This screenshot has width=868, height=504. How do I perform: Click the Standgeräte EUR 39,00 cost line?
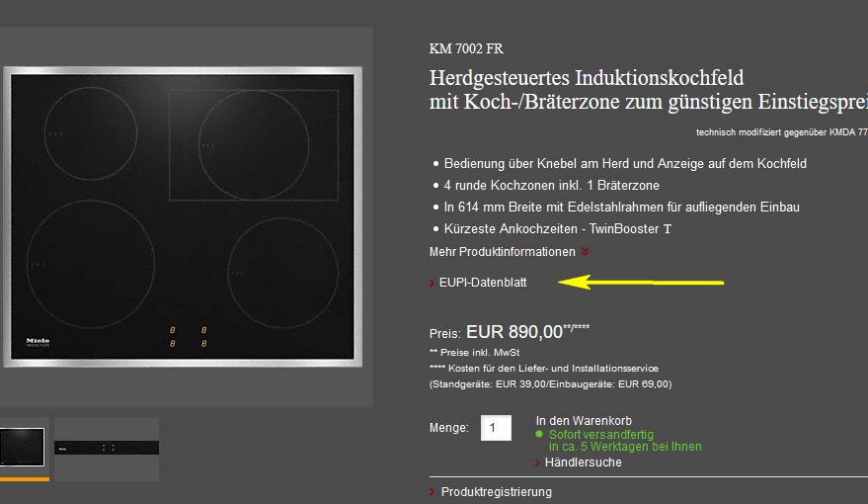(x=550, y=384)
